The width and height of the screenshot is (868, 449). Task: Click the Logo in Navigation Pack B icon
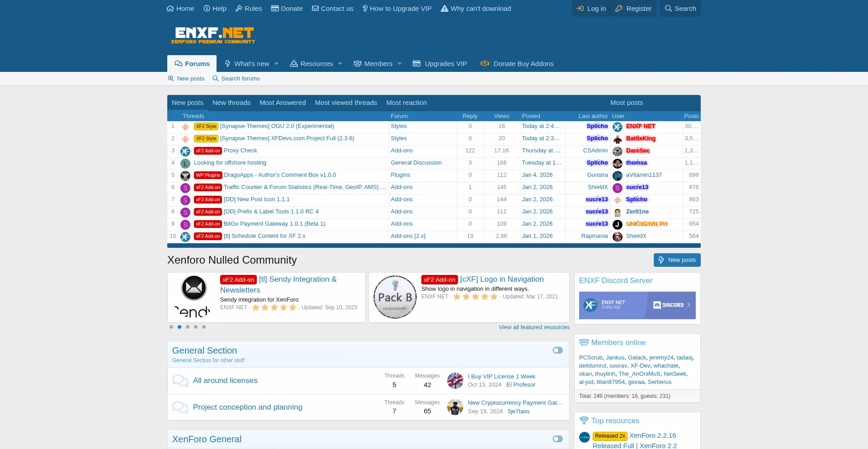[395, 297]
